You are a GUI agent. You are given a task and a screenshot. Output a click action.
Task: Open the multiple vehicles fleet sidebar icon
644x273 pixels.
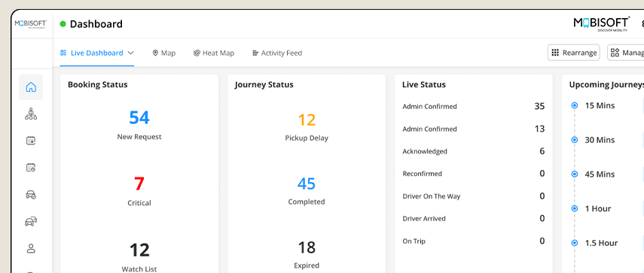click(31, 222)
